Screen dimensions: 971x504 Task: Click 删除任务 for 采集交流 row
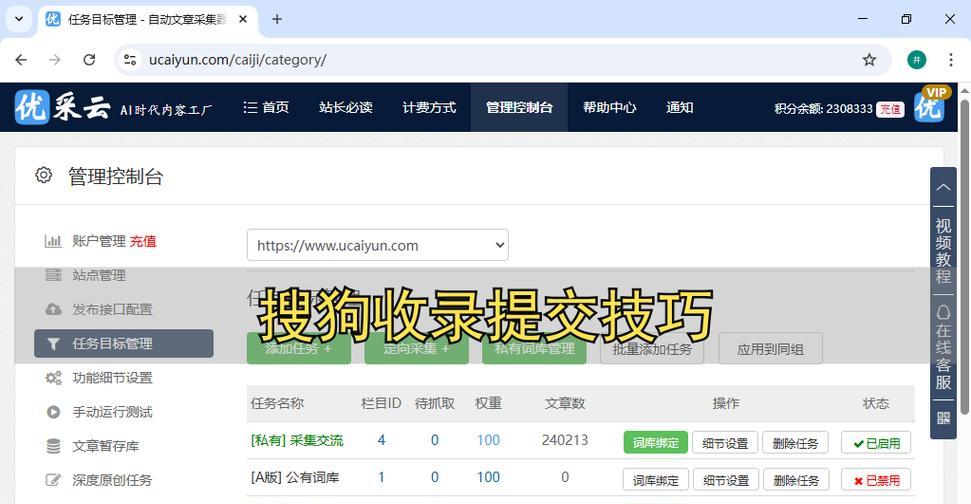coord(795,443)
